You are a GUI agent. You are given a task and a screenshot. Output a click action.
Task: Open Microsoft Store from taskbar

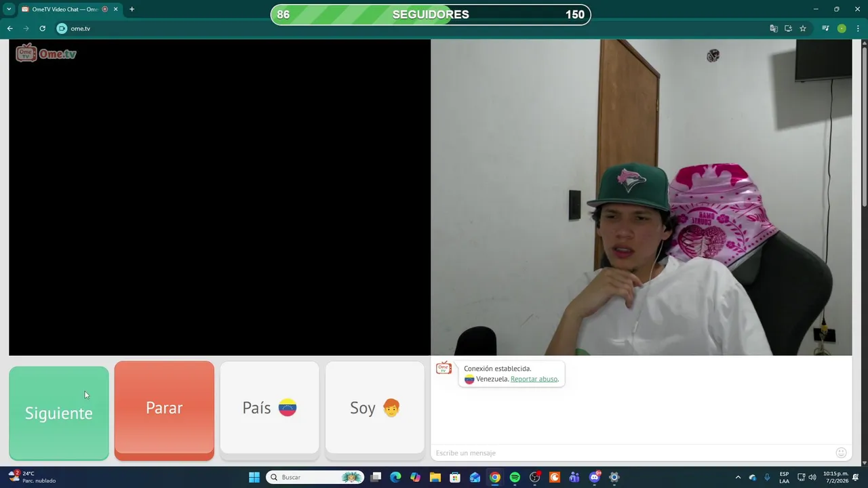(455, 477)
